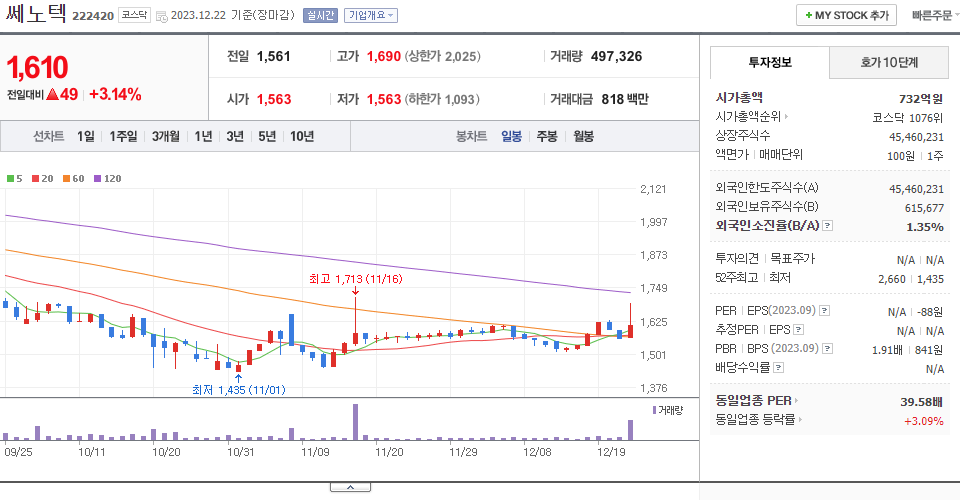Click the 고가 value 1,690
The height and width of the screenshot is (500, 960).
(x=384, y=56)
